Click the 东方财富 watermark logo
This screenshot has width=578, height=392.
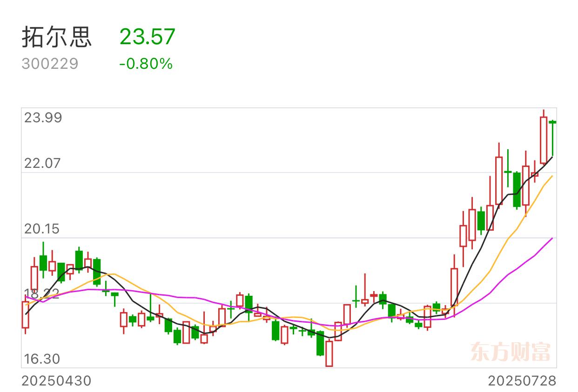coord(511,352)
